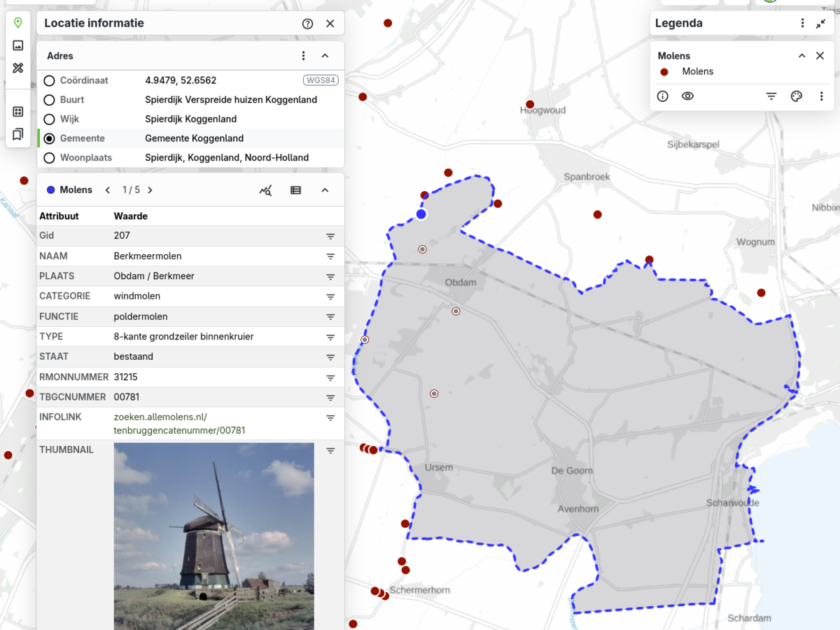Click the mill marker north of Hoogwoud label
Image resolution: width=840 pixels, height=630 pixels.
(x=530, y=104)
